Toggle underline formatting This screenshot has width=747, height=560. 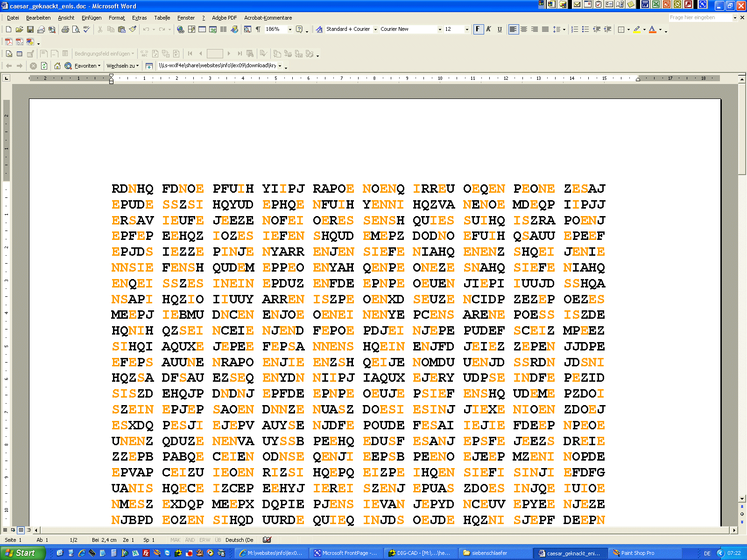tap(500, 29)
